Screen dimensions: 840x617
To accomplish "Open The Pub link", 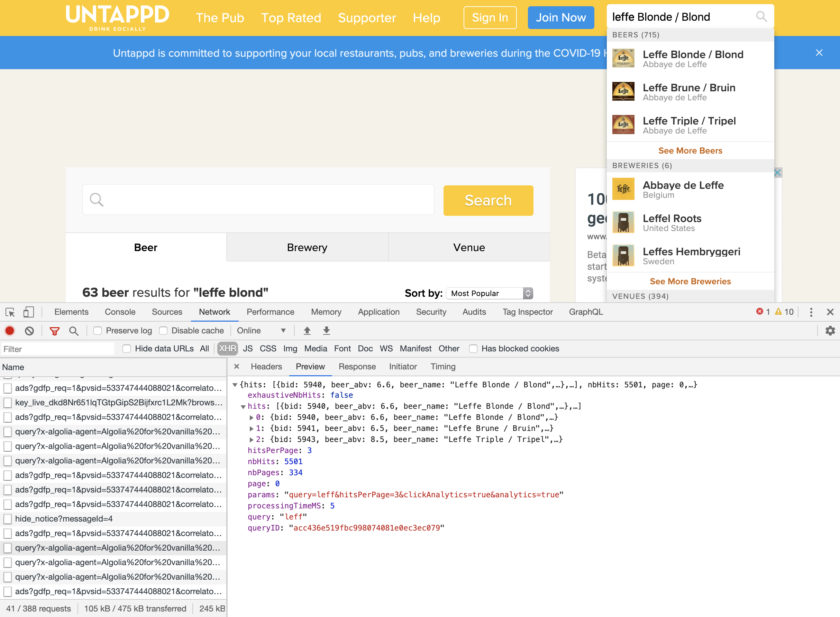I will pyautogui.click(x=220, y=18).
